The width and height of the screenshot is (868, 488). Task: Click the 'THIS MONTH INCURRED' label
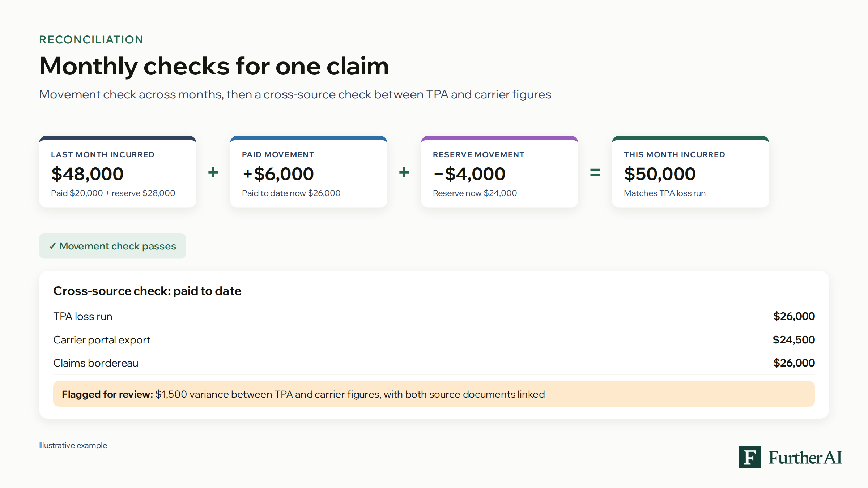[x=675, y=155]
